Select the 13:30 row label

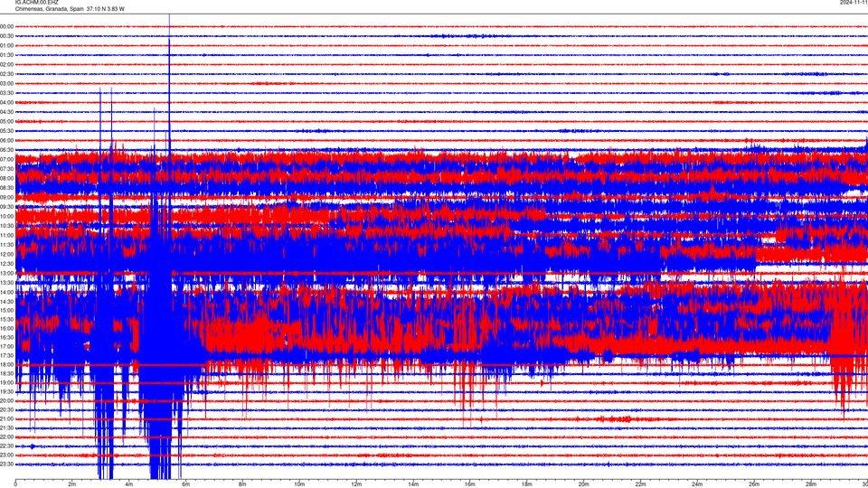click(7, 283)
